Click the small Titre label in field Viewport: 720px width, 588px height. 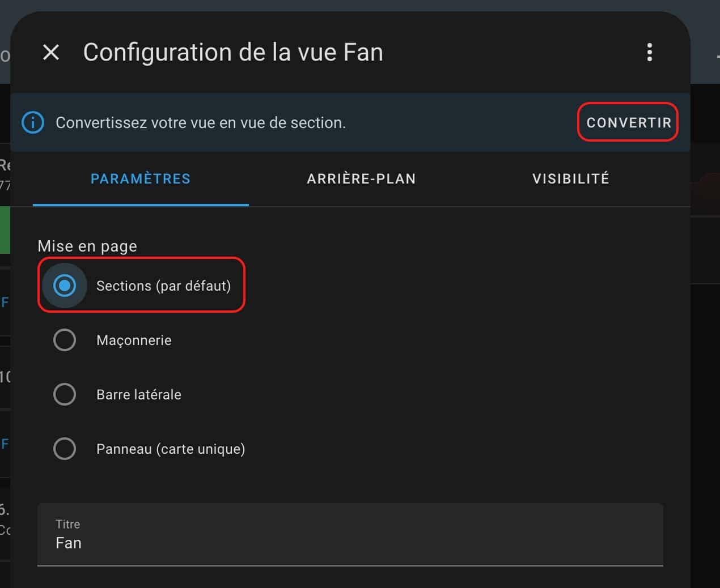tap(68, 524)
